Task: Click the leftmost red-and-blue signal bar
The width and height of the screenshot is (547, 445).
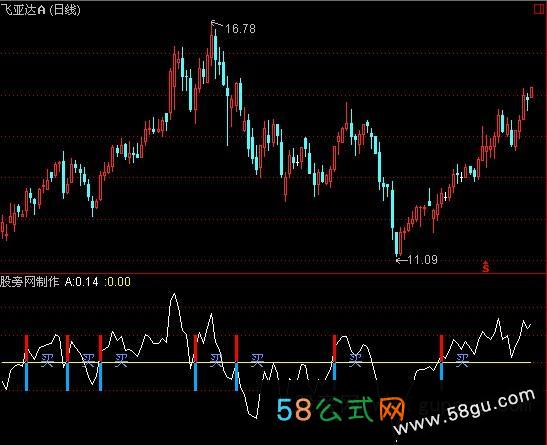Action: coord(26,363)
